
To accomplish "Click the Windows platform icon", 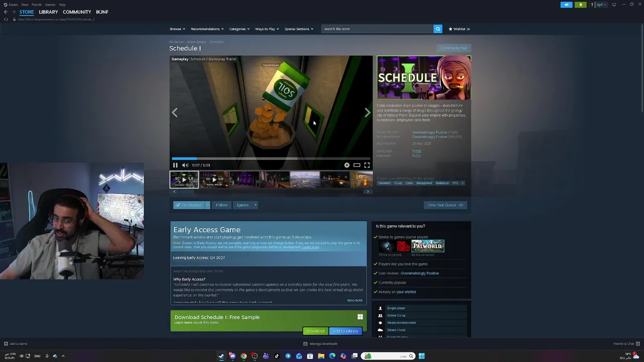I will pos(360,317).
